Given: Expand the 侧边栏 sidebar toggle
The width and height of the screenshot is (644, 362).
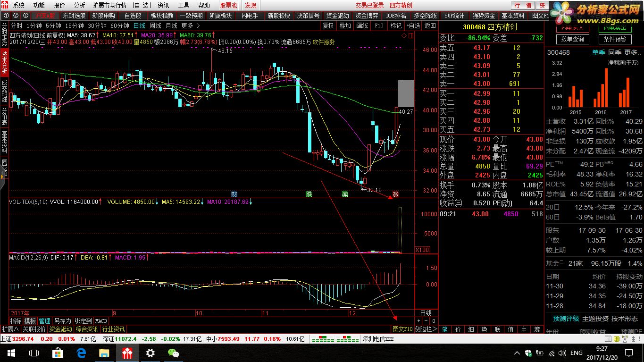Looking at the screenshot, I should coord(427,329).
